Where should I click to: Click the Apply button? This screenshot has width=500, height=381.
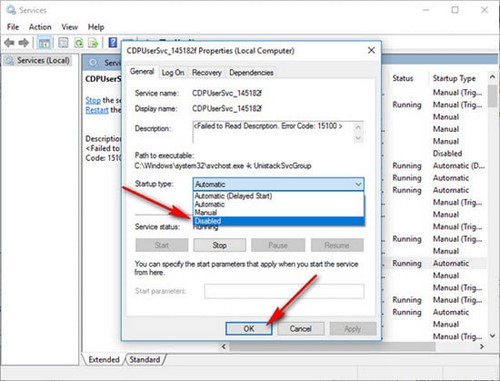point(353,329)
